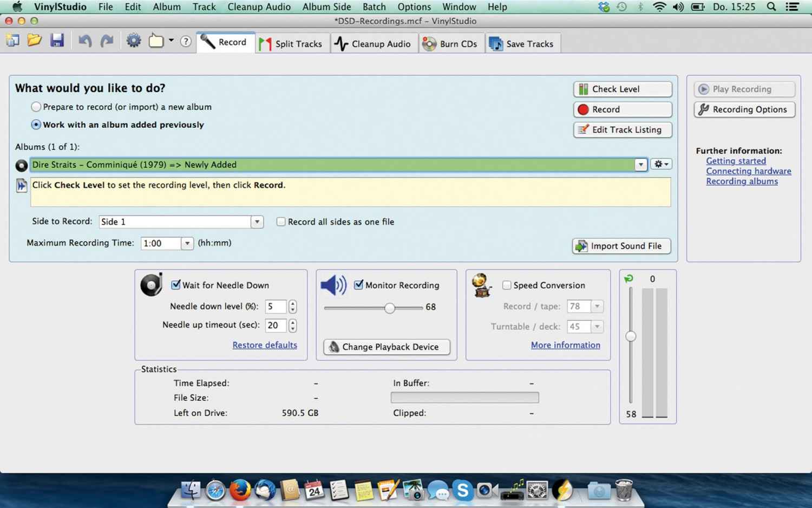The image size is (812, 508).
Task: Undo the last action in the toolbar
Action: 85,41
